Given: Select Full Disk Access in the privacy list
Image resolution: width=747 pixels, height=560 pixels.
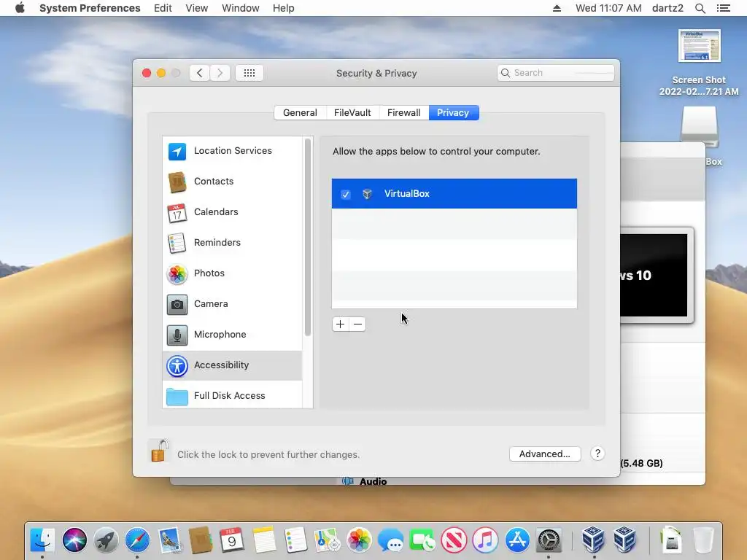Looking at the screenshot, I should pos(233,396).
